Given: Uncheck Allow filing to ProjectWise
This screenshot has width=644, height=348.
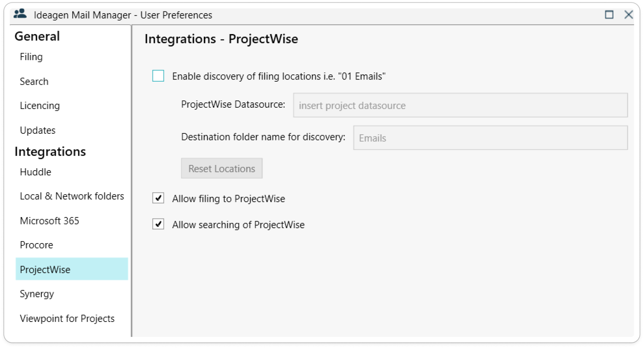Looking at the screenshot, I should click(158, 198).
